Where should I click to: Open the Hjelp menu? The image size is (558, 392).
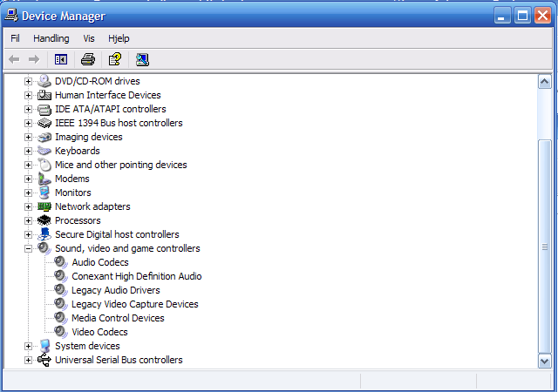[119, 38]
